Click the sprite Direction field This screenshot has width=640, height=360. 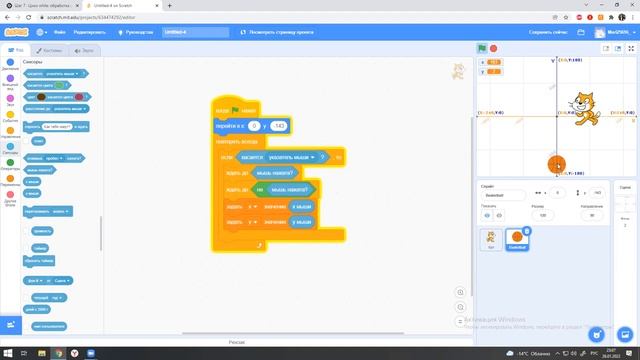point(592,215)
